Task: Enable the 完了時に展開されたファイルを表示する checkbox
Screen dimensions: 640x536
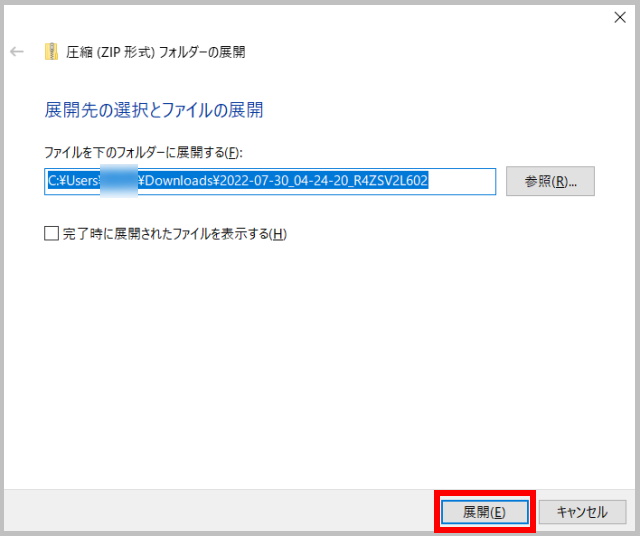Action: pos(52,234)
